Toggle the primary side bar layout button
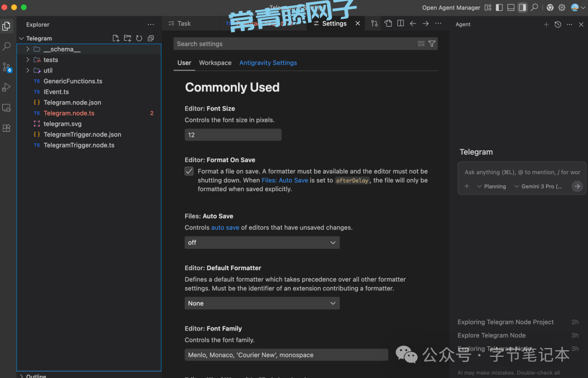This screenshot has height=378, width=588. [x=499, y=8]
